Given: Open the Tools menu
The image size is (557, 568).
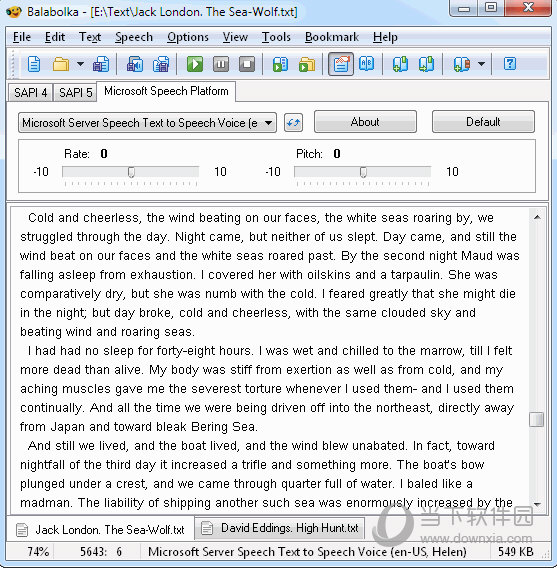Looking at the screenshot, I should tap(276, 37).
